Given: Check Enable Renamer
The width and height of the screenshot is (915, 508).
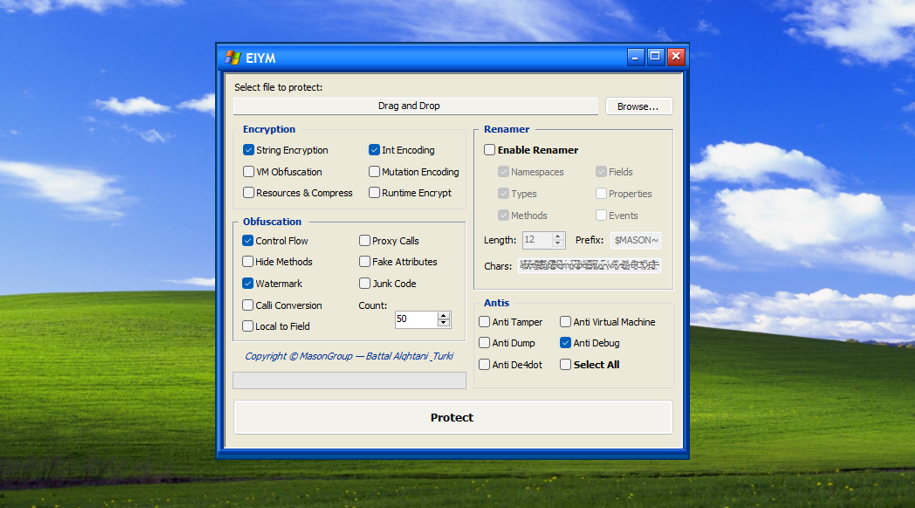Looking at the screenshot, I should (490, 150).
